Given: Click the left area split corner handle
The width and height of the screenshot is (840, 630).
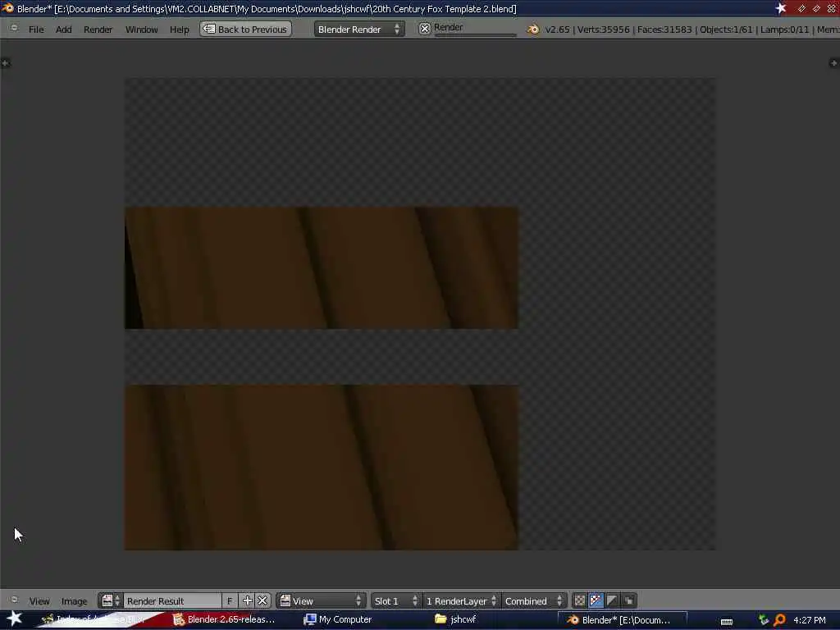Looking at the screenshot, I should click(6, 63).
